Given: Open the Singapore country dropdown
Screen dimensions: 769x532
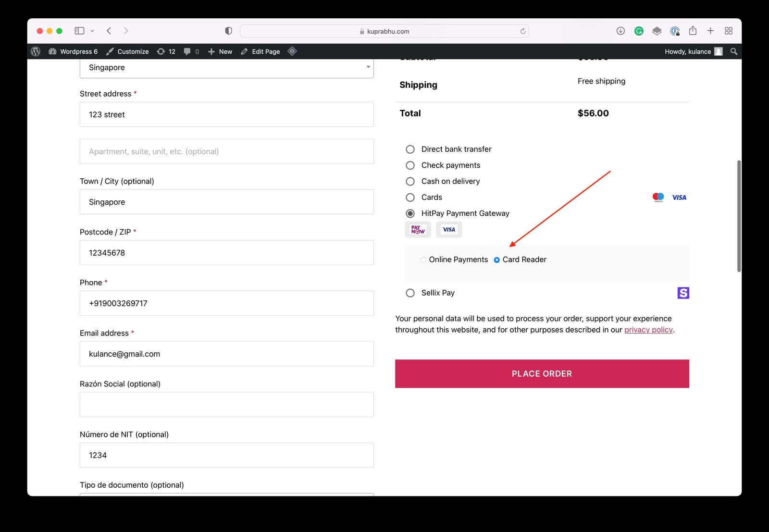Looking at the screenshot, I should coord(226,67).
